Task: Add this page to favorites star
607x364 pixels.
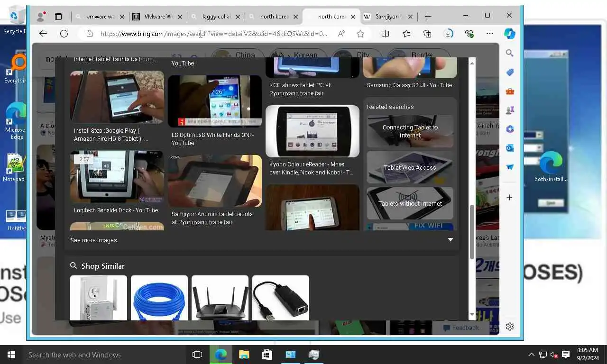Action: click(360, 34)
